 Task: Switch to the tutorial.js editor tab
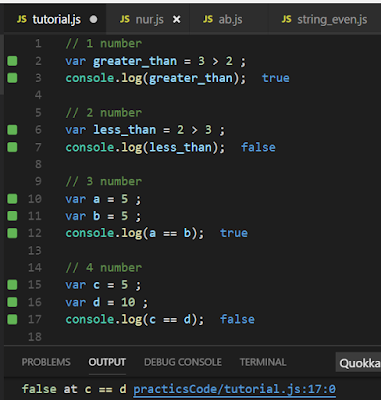55,19
